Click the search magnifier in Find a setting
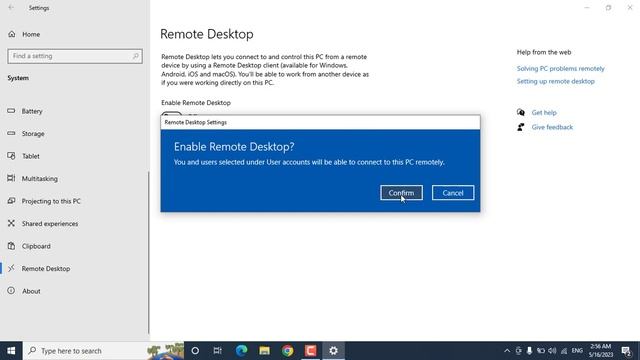The width and height of the screenshot is (640, 360). coord(136,56)
